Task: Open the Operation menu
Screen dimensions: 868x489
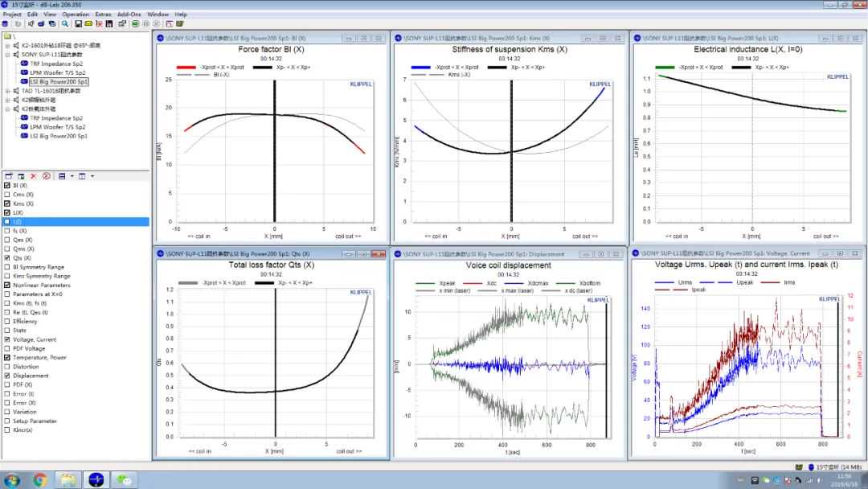Action: click(x=76, y=14)
